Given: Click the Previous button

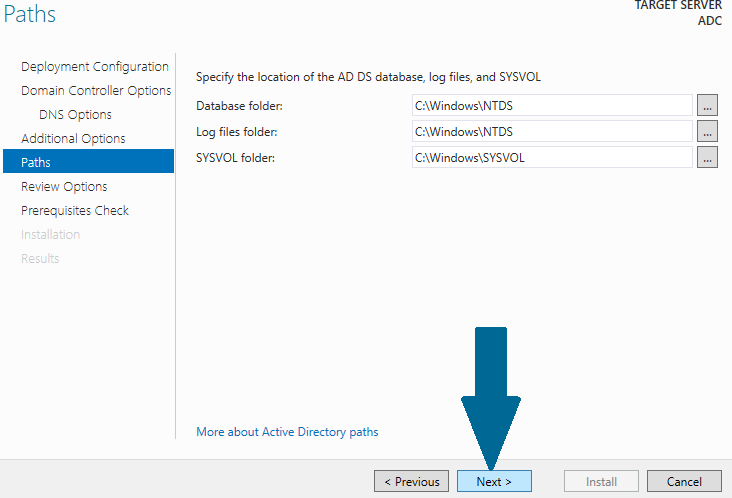Looking at the screenshot, I should (411, 481).
